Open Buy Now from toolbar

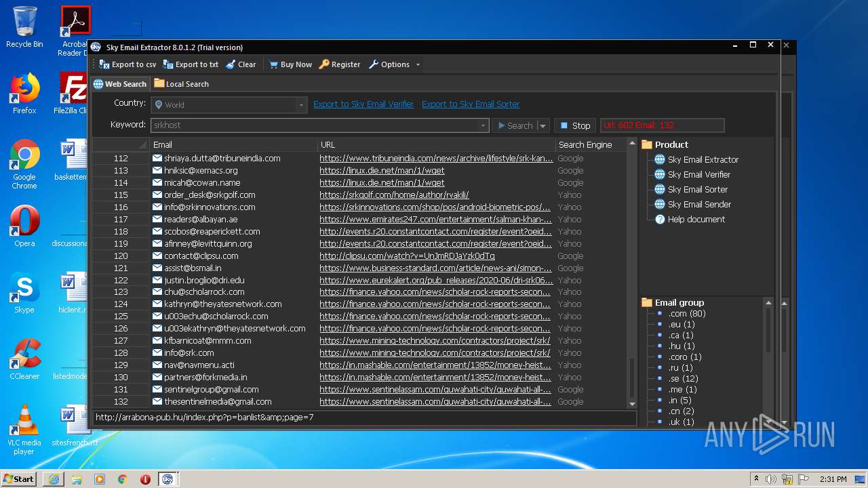pyautogui.click(x=290, y=64)
